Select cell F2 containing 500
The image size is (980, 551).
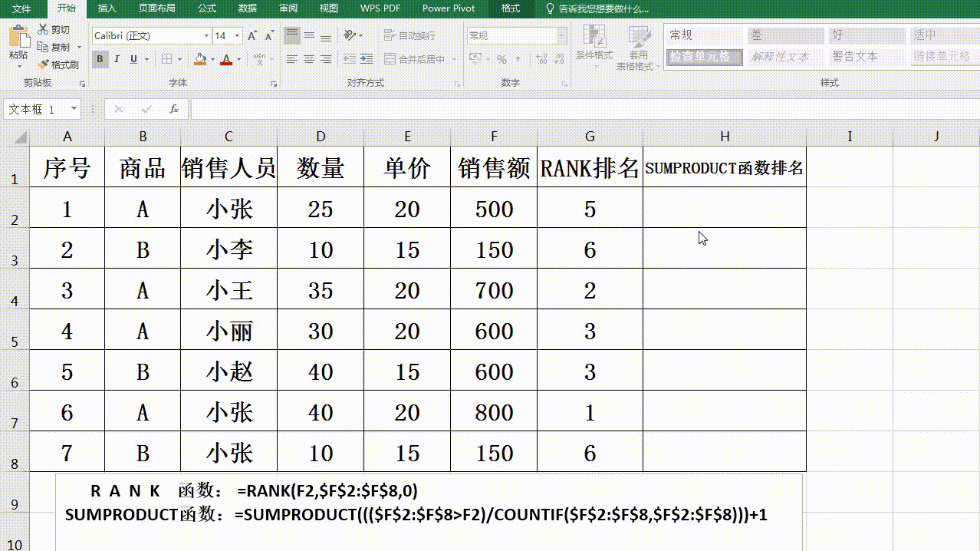[x=494, y=208]
